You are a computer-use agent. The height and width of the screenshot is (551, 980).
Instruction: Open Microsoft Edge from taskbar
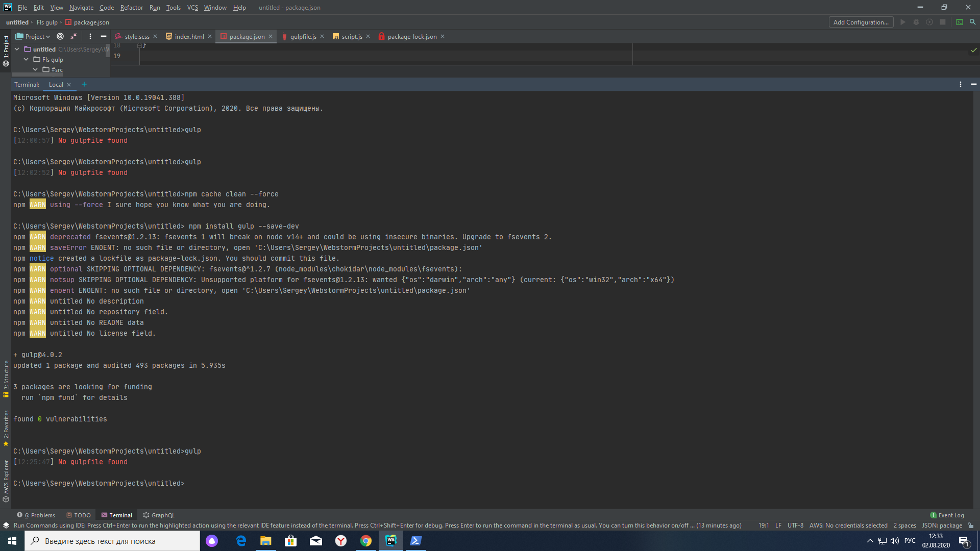(x=241, y=541)
